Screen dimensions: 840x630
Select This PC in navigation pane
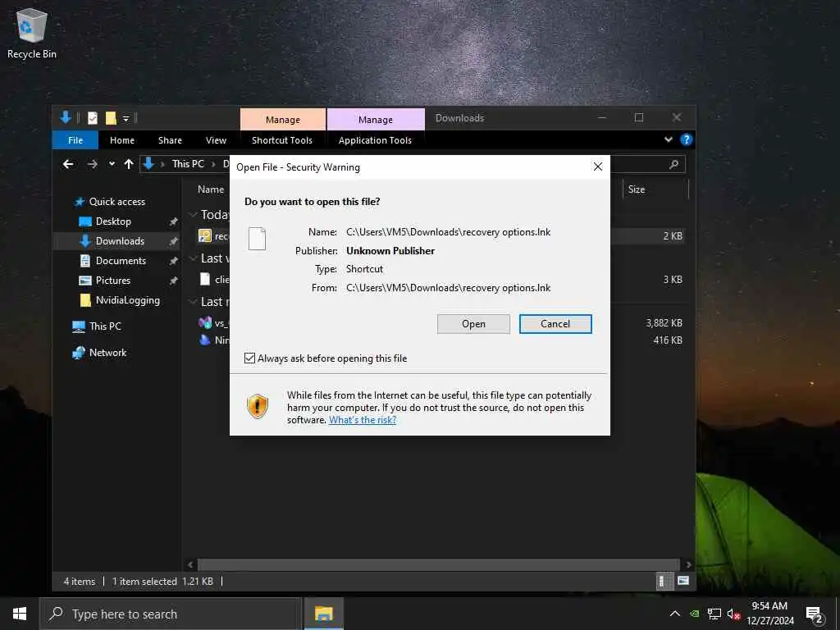(x=105, y=326)
